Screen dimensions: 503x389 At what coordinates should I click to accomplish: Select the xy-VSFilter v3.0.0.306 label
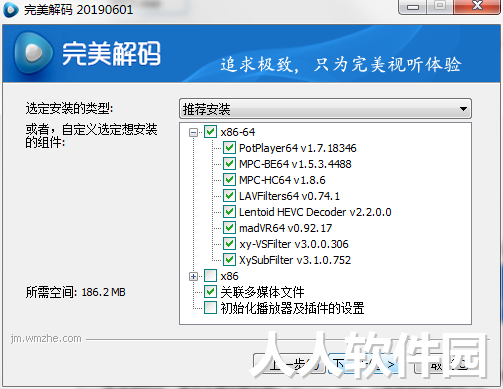point(294,244)
